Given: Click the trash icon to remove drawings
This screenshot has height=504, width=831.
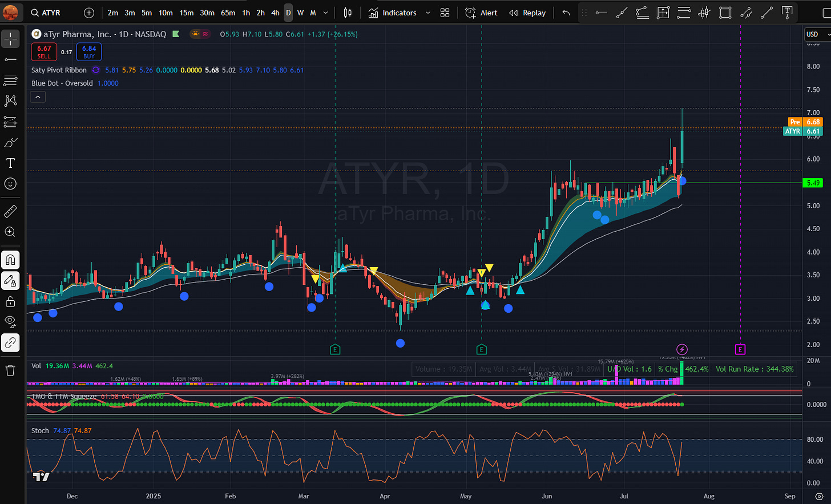Looking at the screenshot, I should coord(10,371).
